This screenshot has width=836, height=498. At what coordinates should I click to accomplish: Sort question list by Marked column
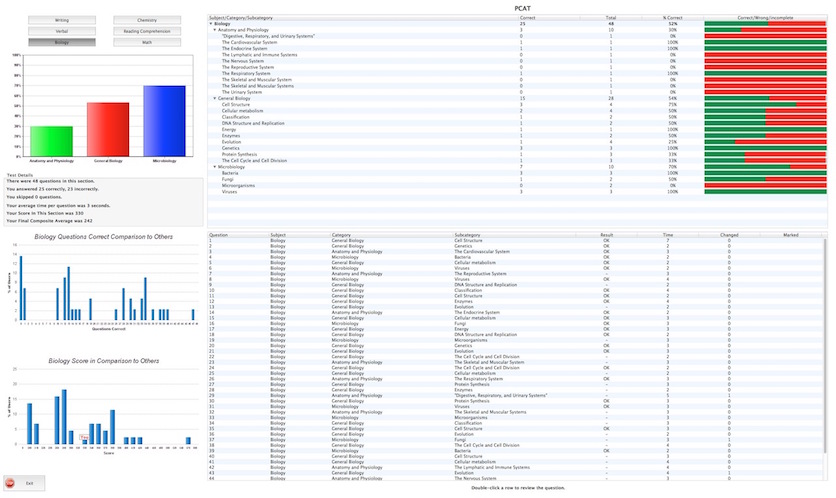[x=791, y=235]
